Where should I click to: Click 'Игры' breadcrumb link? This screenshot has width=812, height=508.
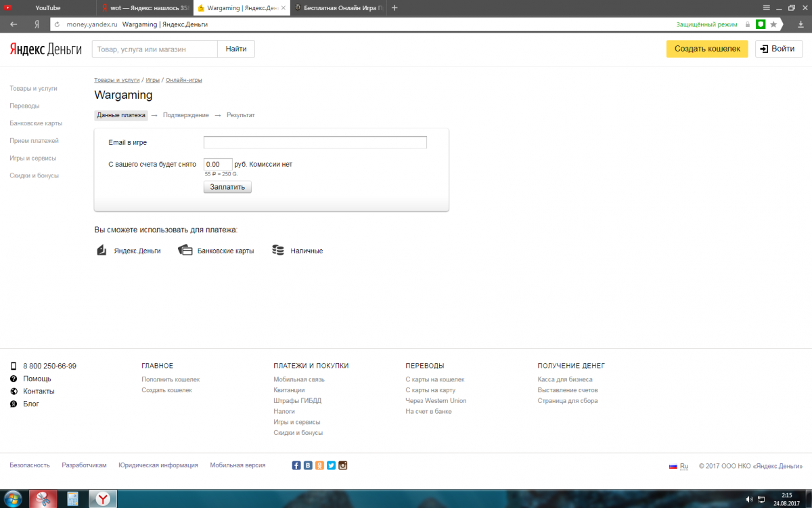click(x=153, y=80)
